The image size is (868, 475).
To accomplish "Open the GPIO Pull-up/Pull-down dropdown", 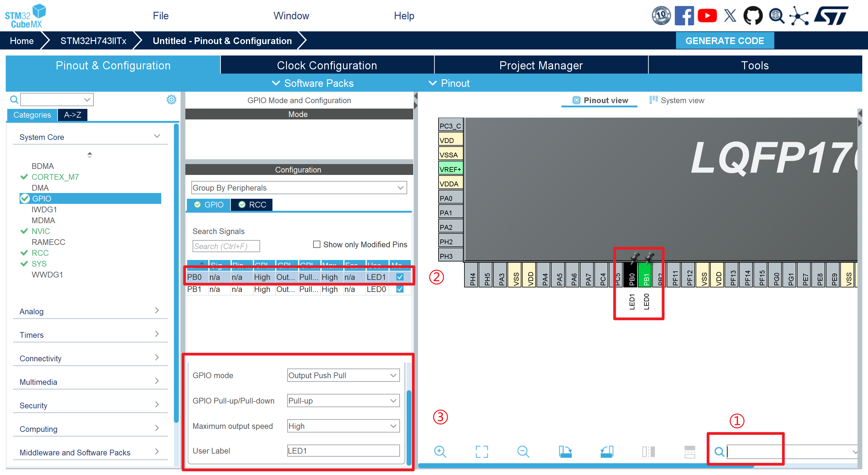I will point(343,401).
